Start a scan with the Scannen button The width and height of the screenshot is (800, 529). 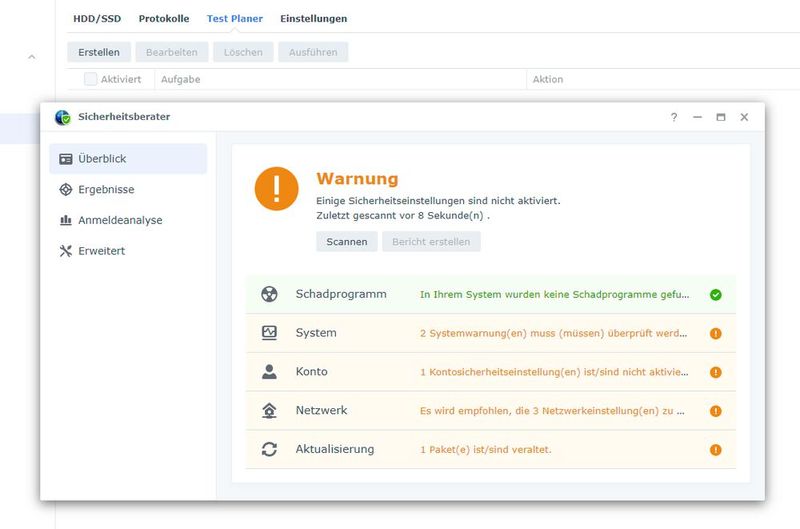coord(347,242)
